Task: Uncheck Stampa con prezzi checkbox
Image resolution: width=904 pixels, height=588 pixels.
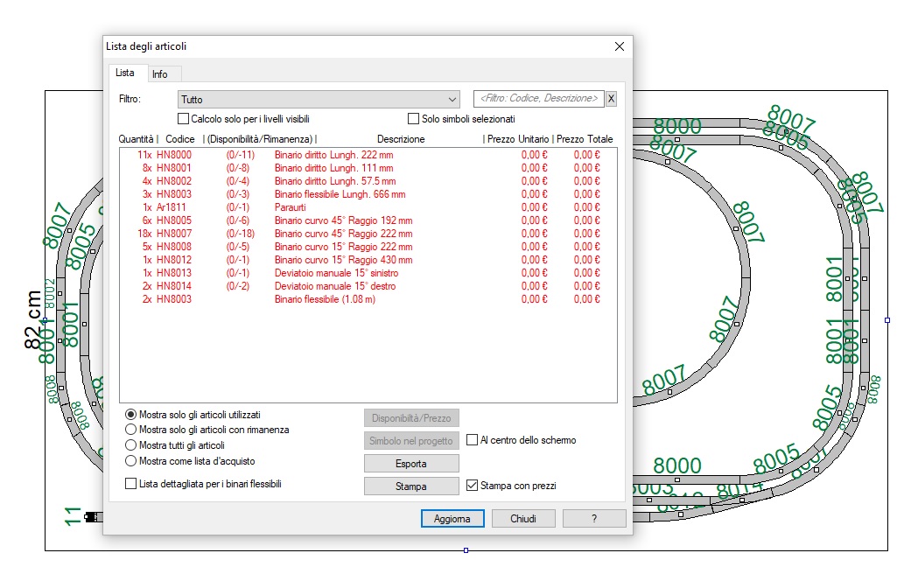Action: point(473,486)
